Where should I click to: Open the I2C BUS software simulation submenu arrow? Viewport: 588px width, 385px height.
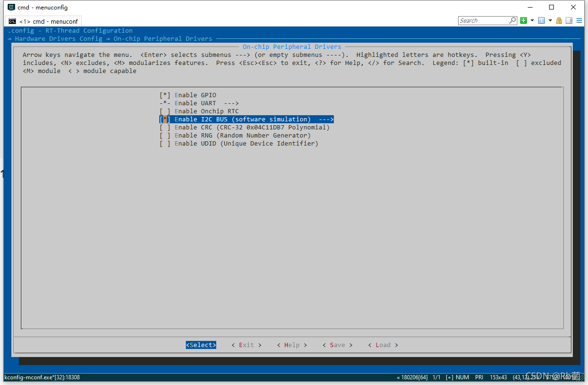(326, 119)
